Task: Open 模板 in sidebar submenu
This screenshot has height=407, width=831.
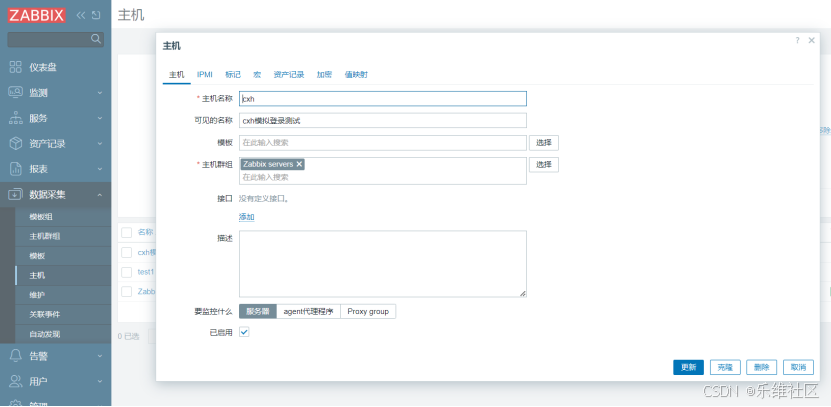Action: [x=63, y=256]
